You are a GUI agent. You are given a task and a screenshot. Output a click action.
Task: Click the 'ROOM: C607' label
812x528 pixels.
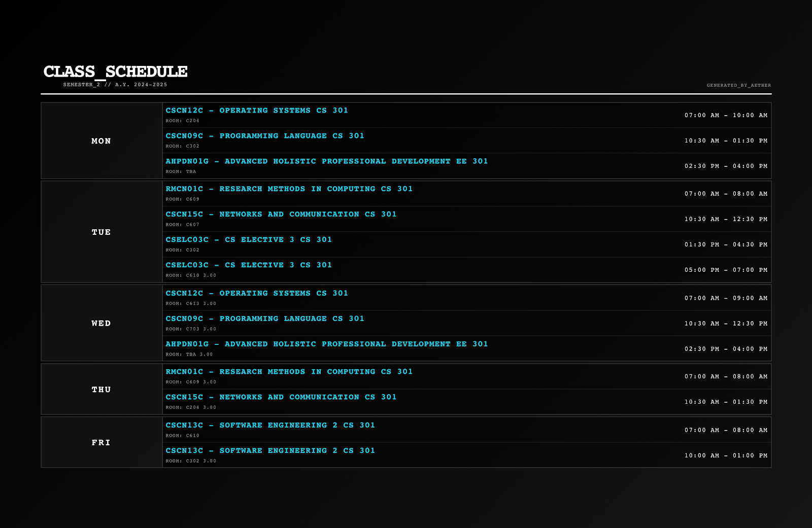pyautogui.click(x=183, y=225)
